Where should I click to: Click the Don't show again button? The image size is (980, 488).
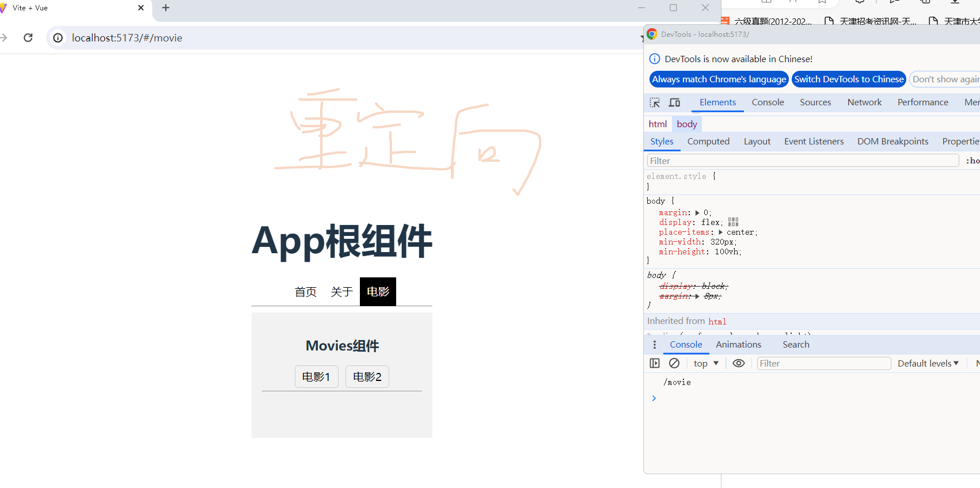click(945, 79)
